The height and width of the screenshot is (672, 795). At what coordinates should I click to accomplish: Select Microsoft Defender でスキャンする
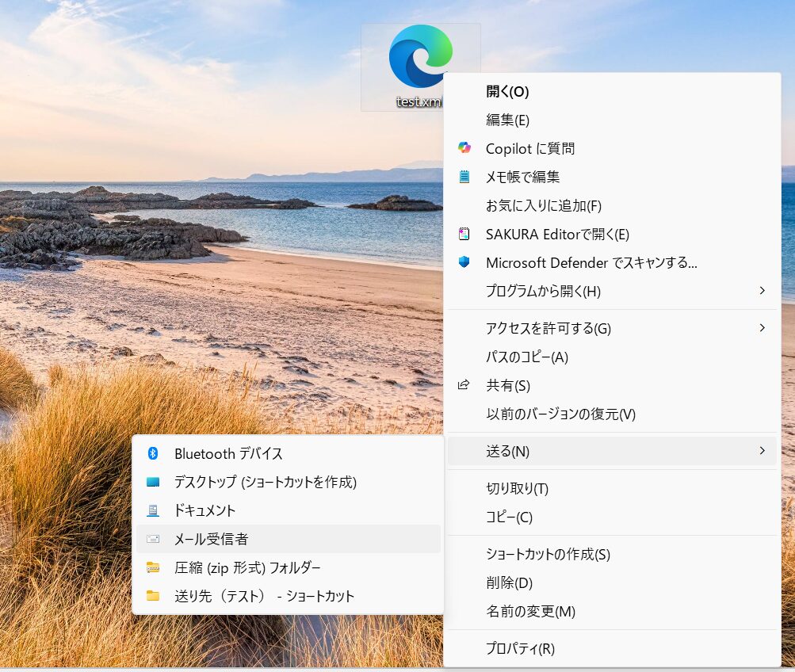612,262
